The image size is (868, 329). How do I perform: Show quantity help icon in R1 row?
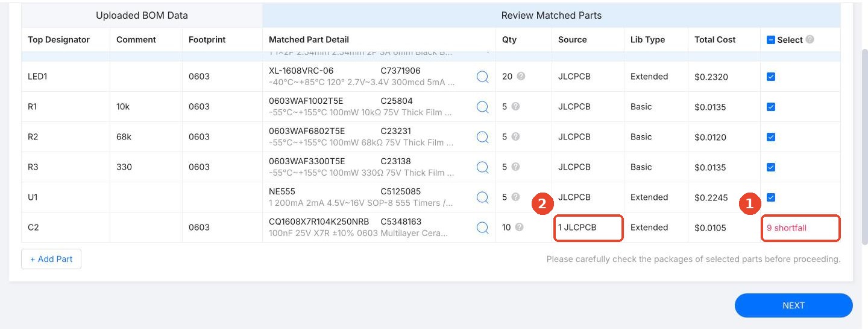[x=515, y=106]
